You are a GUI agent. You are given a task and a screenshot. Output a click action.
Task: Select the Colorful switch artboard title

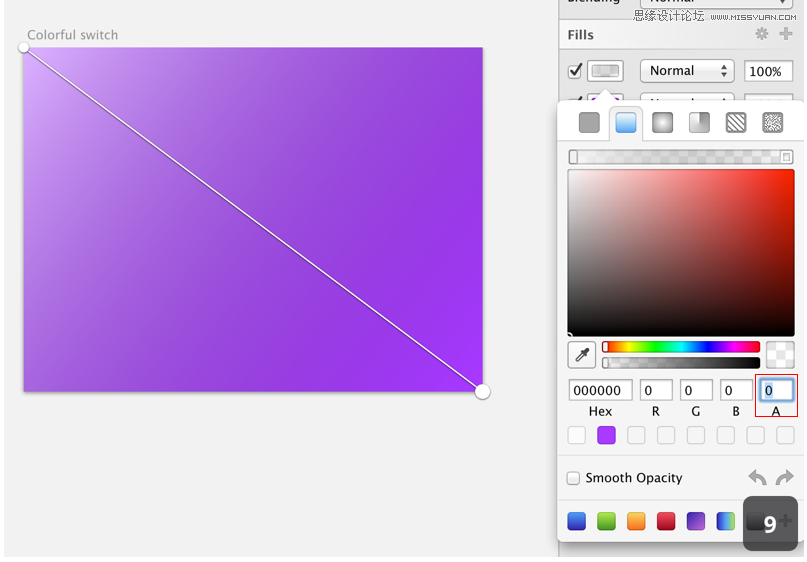point(73,34)
